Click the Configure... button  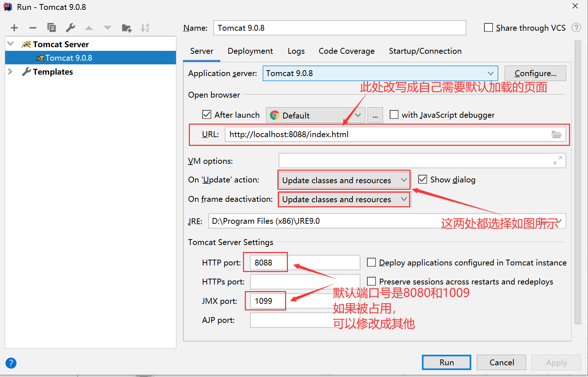coord(535,73)
